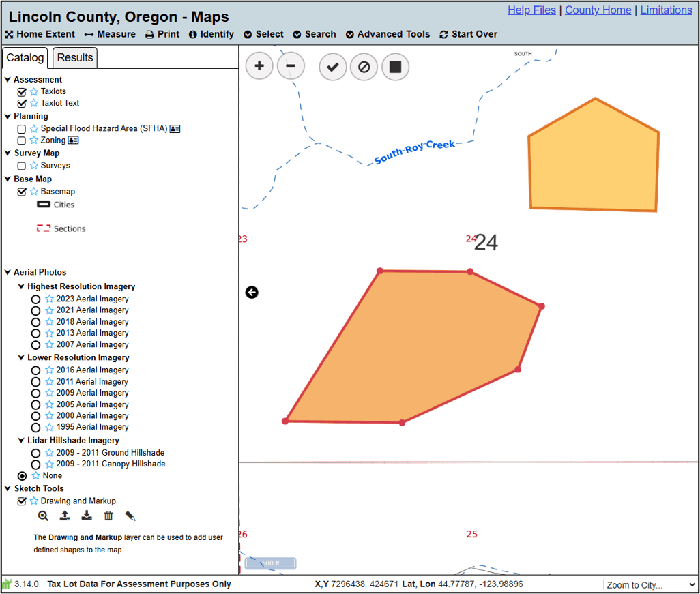The width and height of the screenshot is (700, 594).
Task: Open the Limitations link
Action: (x=667, y=10)
